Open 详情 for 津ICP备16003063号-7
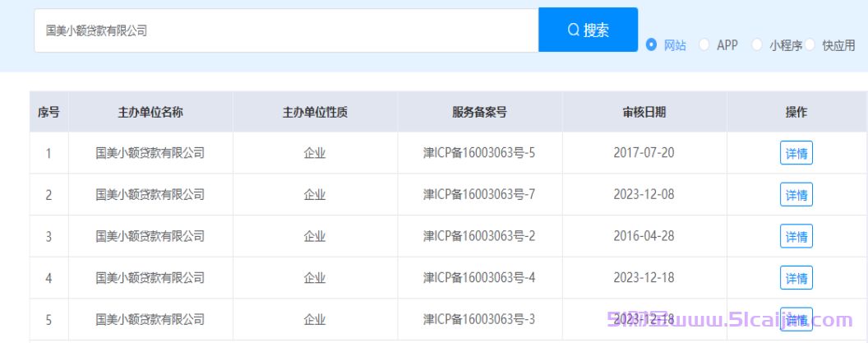Screen dimensions: 868x343 pyautogui.click(x=796, y=194)
